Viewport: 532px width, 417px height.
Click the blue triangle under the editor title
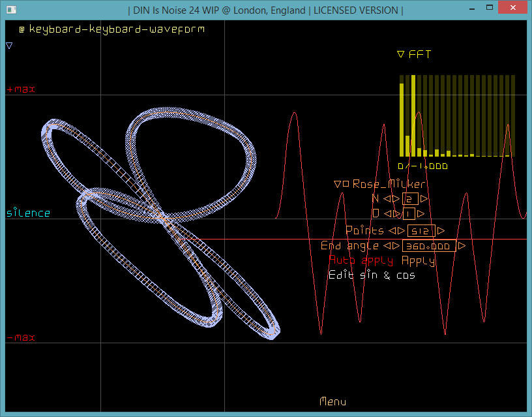pyautogui.click(x=9, y=46)
